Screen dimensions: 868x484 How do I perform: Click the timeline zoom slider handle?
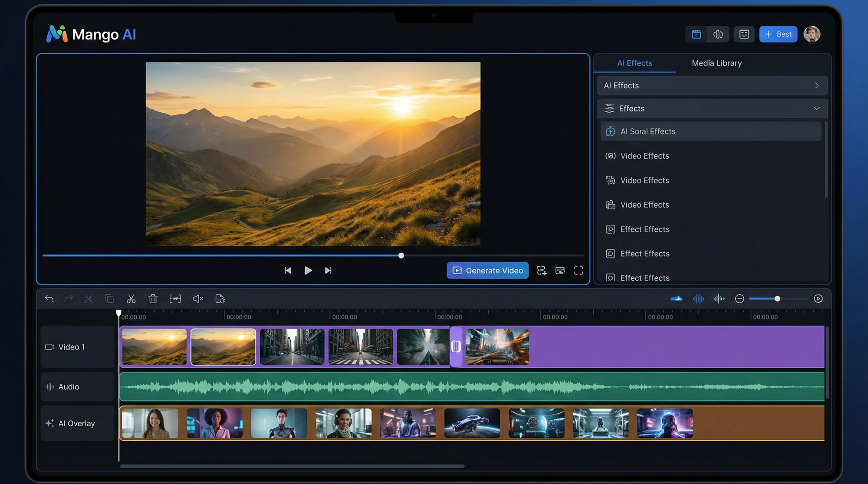pyautogui.click(x=777, y=299)
